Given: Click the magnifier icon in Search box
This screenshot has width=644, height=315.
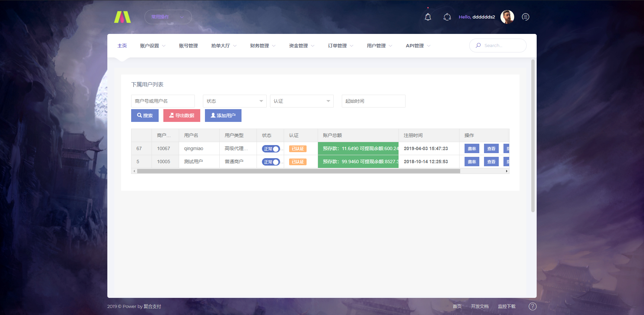Looking at the screenshot, I should pos(478,45).
